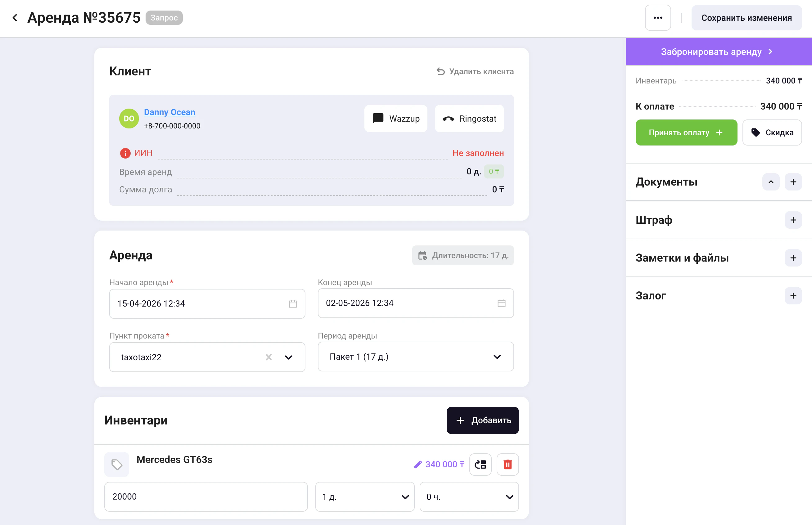Click the pencil to edit 340 000 price
The width and height of the screenshot is (812, 525).
[418, 464]
